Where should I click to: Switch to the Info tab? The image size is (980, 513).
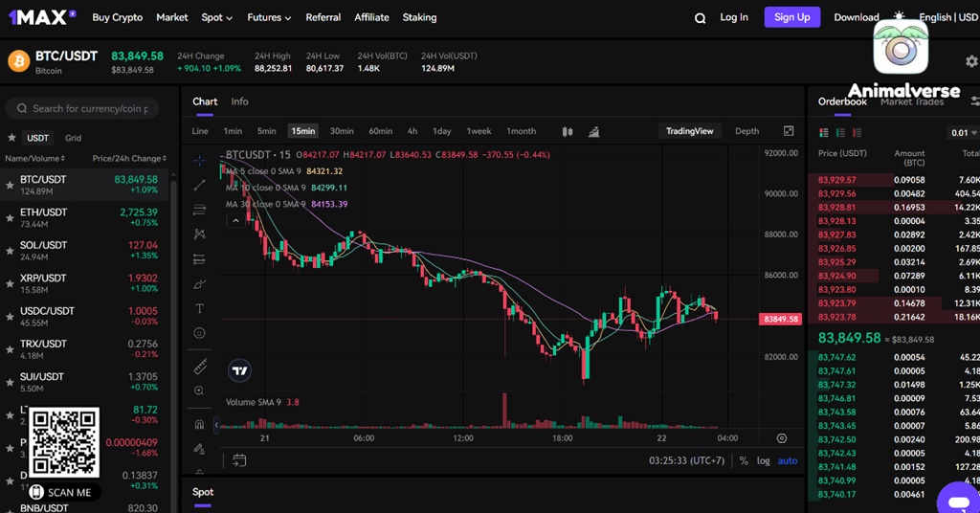[239, 101]
